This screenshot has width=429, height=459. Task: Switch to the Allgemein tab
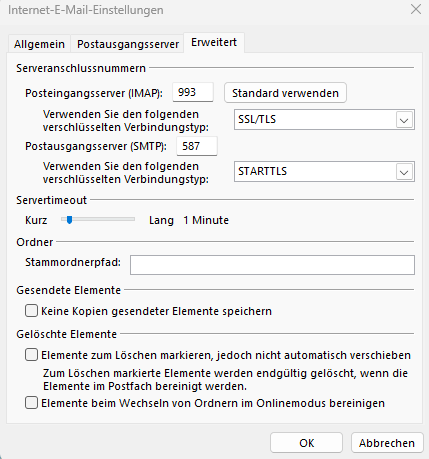[39, 44]
